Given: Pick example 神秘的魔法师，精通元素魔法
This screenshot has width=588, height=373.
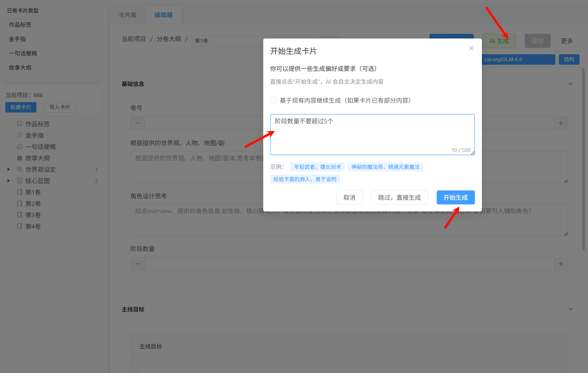Looking at the screenshot, I should tap(385, 167).
